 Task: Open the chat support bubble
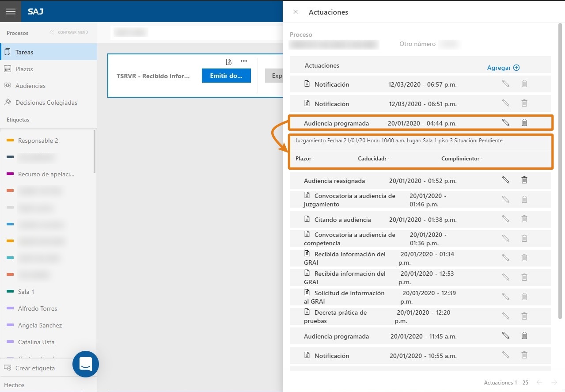coord(86,364)
